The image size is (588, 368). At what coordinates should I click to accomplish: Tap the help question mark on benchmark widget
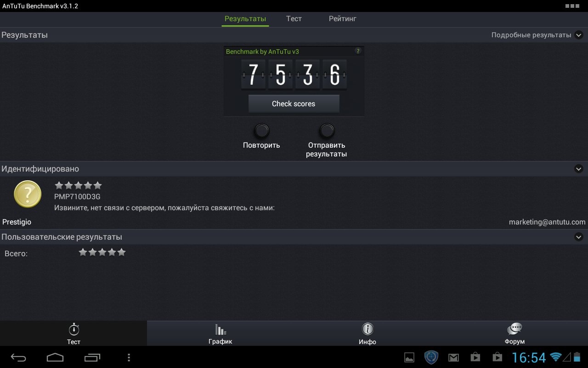[358, 52]
